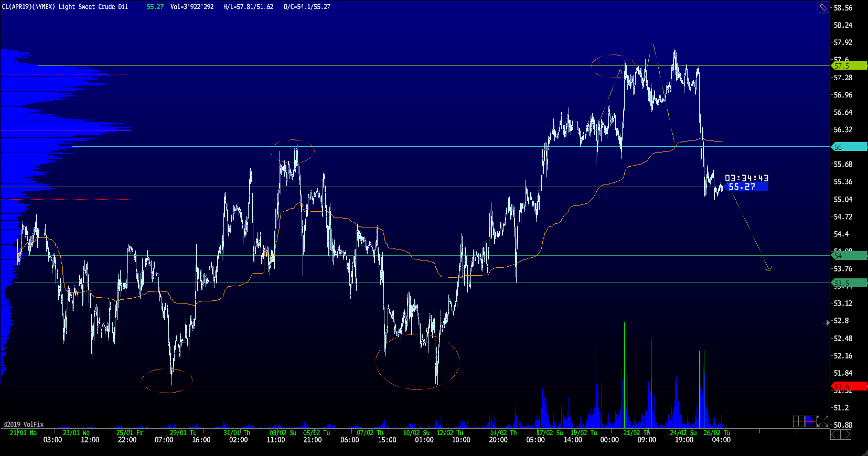The height and width of the screenshot is (456, 868).
Task: Click the orange tag icon at top right
Action: 823,7
